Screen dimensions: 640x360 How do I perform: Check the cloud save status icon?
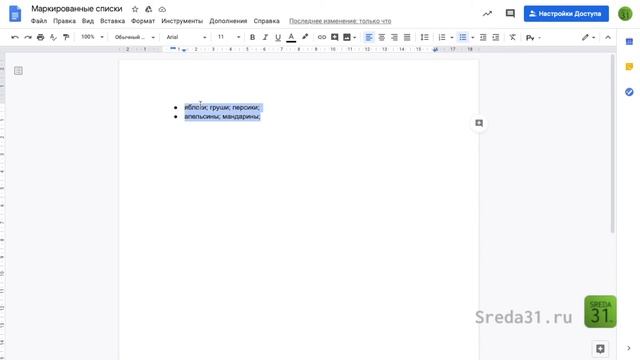[162, 9]
